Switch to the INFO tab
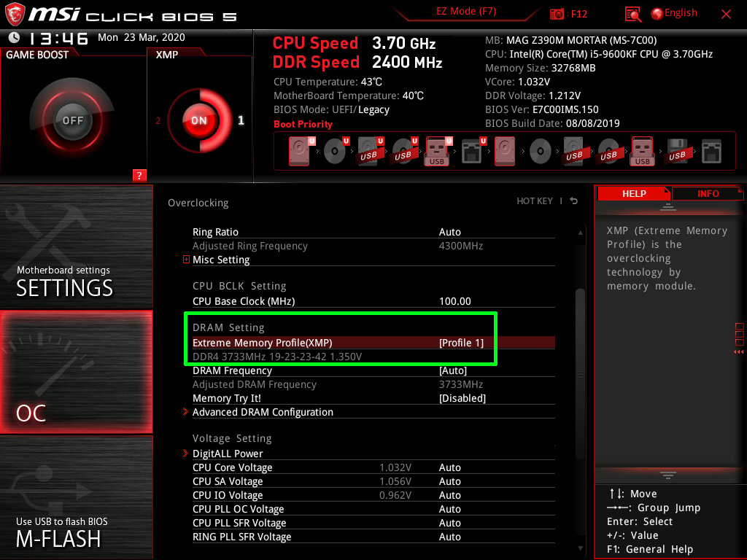747x560 pixels. click(x=708, y=193)
